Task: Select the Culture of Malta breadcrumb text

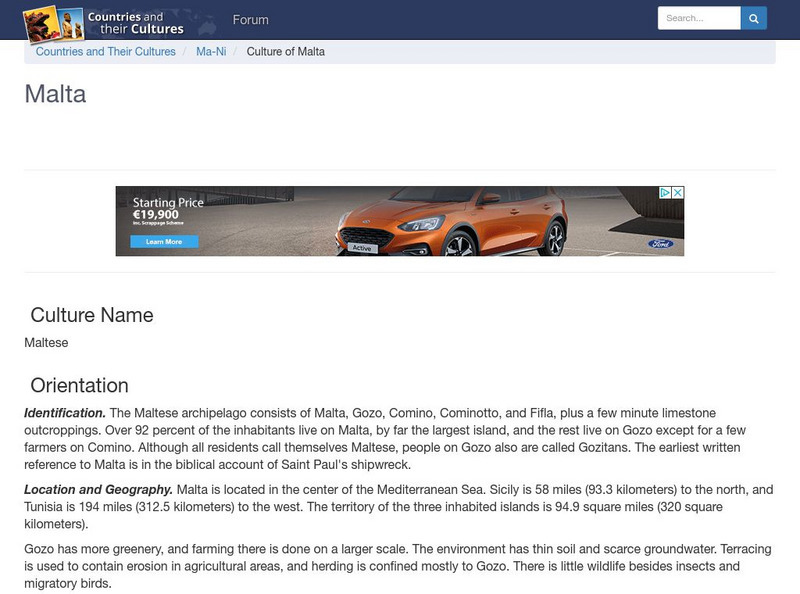Action: (286, 52)
